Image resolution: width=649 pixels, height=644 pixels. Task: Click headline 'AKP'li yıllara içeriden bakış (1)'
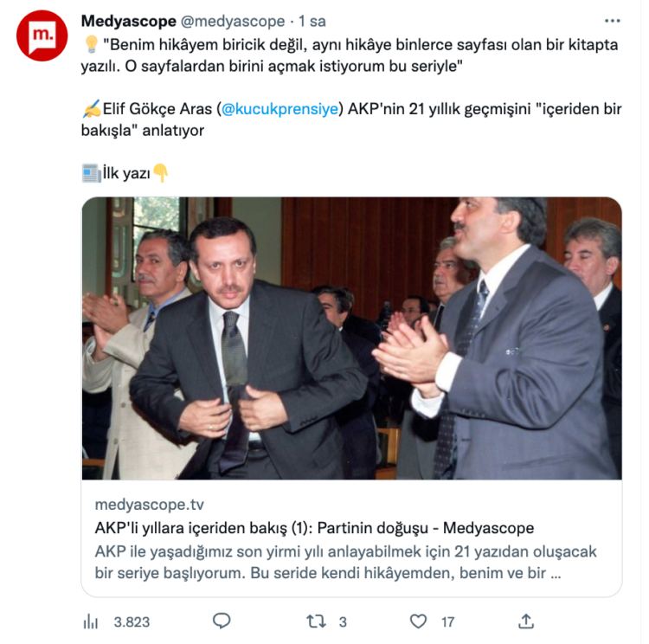click(x=203, y=529)
